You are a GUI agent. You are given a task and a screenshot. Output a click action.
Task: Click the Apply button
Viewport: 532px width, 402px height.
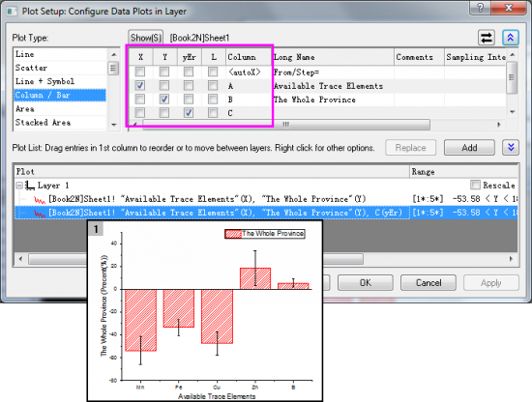(x=491, y=283)
